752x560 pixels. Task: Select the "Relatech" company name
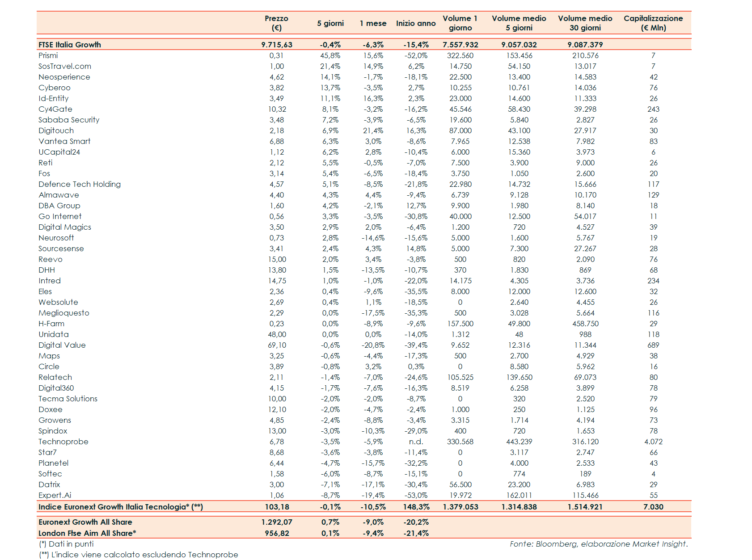(x=55, y=377)
